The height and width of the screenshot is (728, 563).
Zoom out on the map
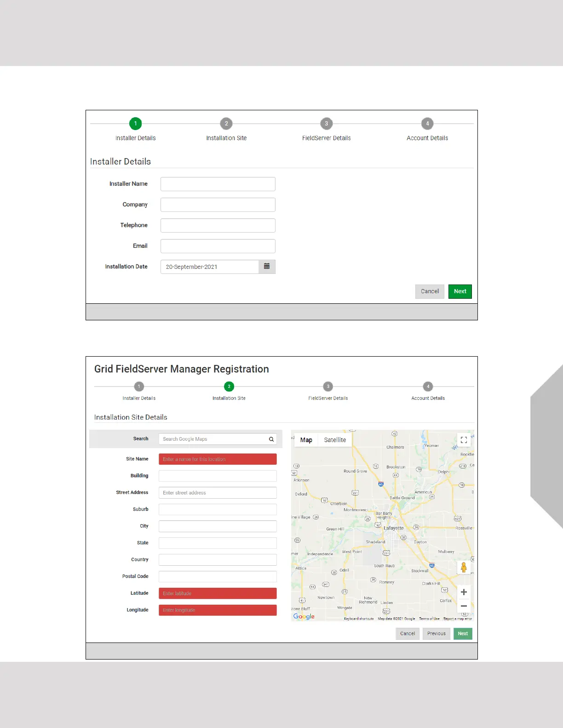coord(464,606)
